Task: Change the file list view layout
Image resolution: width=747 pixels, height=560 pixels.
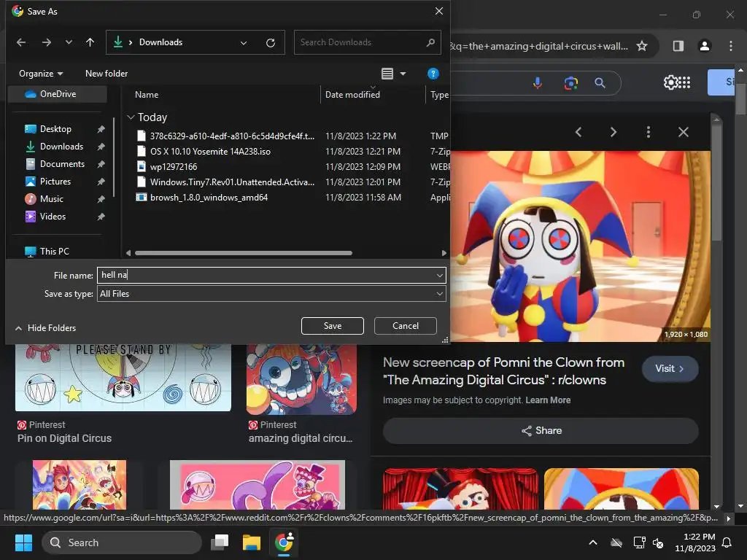Action: pos(387,74)
